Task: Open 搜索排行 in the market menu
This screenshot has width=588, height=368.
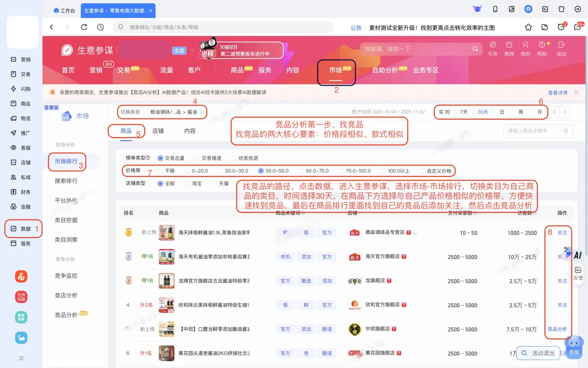Action: click(x=66, y=181)
